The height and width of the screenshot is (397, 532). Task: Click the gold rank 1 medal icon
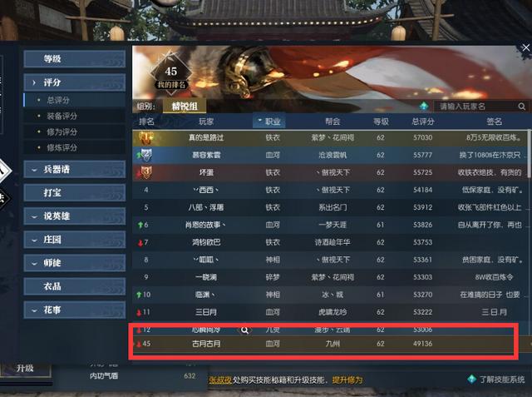tap(146, 137)
